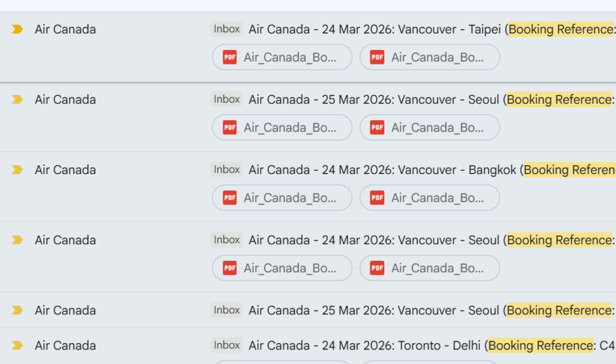The width and height of the screenshot is (616, 364).
Task: Toggle the importance marker on the Vancouver - Taipei email
Action: [17, 29]
